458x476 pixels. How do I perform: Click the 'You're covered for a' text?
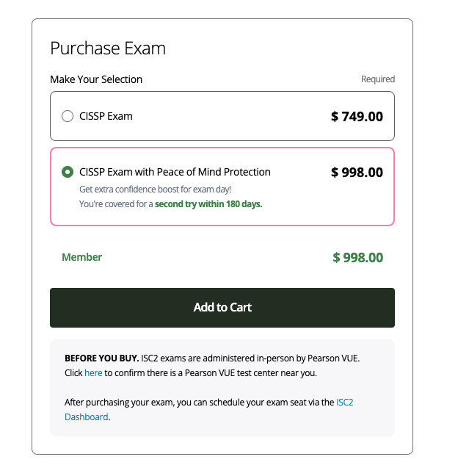(115, 203)
